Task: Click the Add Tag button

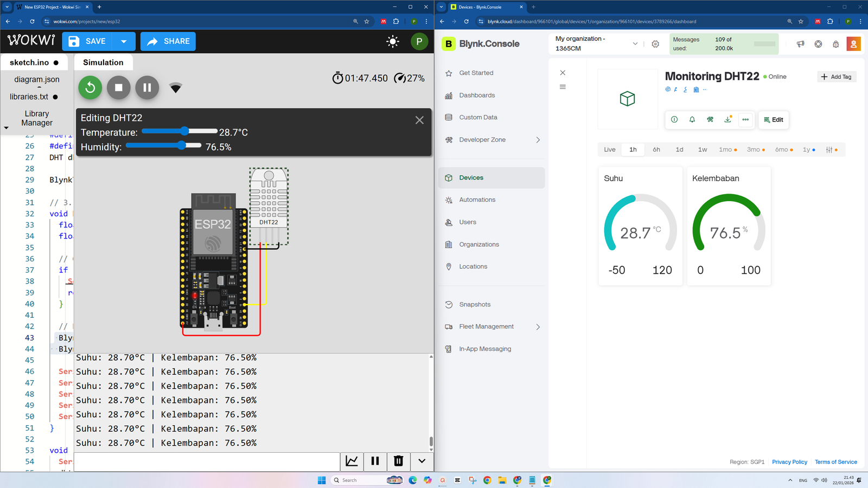Action: [x=837, y=77]
